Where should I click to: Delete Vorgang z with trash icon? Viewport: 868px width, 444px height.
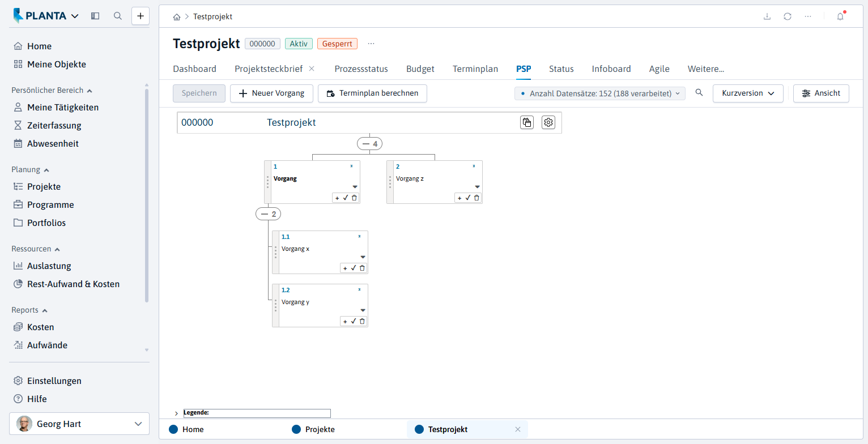476,198
